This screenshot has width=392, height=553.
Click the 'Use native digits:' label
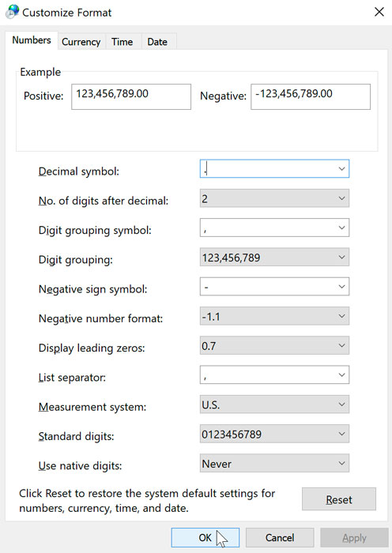(80, 466)
